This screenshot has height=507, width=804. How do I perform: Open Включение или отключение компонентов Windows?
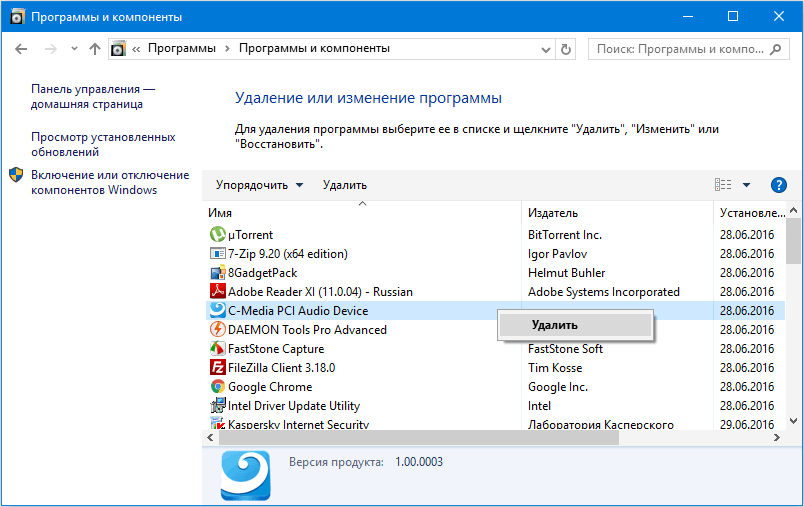pos(109,182)
